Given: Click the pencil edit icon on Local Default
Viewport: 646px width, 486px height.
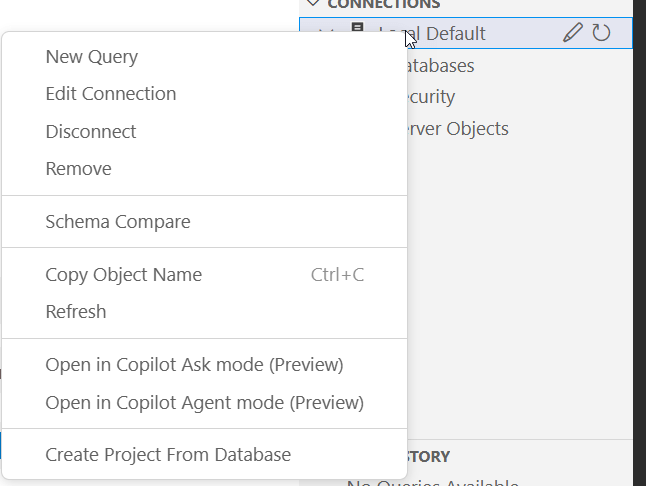Looking at the screenshot, I should pos(572,33).
